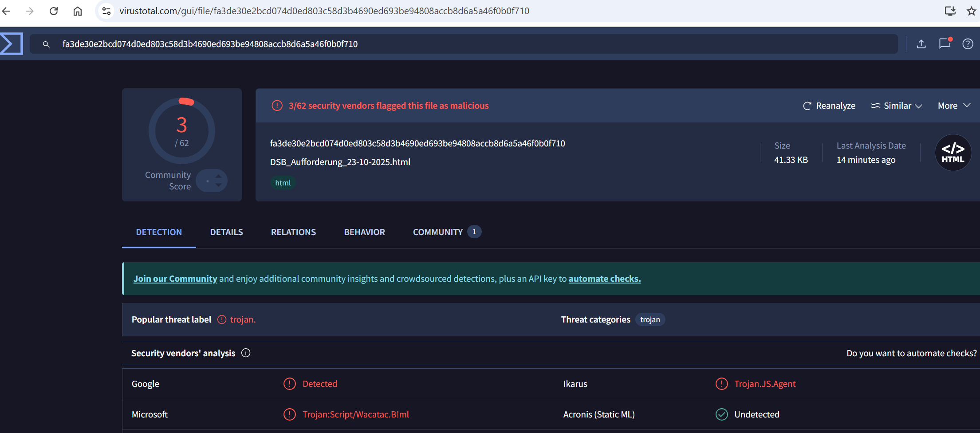Open the browser home page
The image size is (980, 433).
coord(78,11)
